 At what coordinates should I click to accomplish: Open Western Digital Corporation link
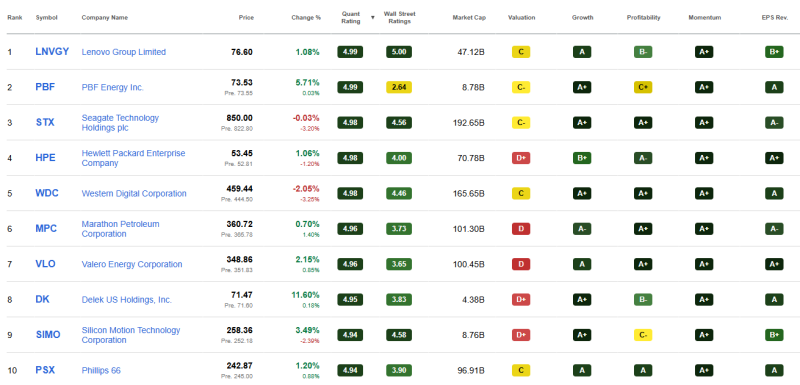(134, 194)
